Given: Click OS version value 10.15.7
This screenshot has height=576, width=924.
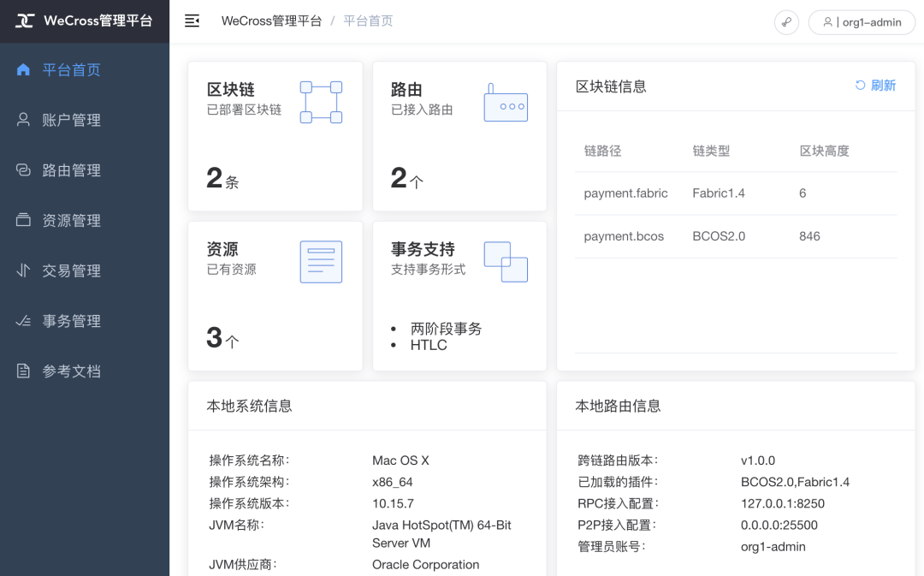Looking at the screenshot, I should 393,503.
